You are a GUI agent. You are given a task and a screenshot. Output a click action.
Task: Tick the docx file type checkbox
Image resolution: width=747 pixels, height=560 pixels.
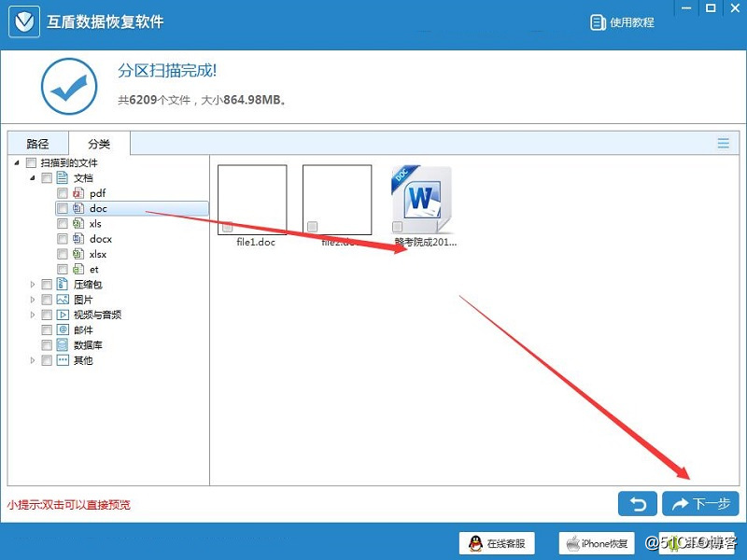[x=63, y=239]
